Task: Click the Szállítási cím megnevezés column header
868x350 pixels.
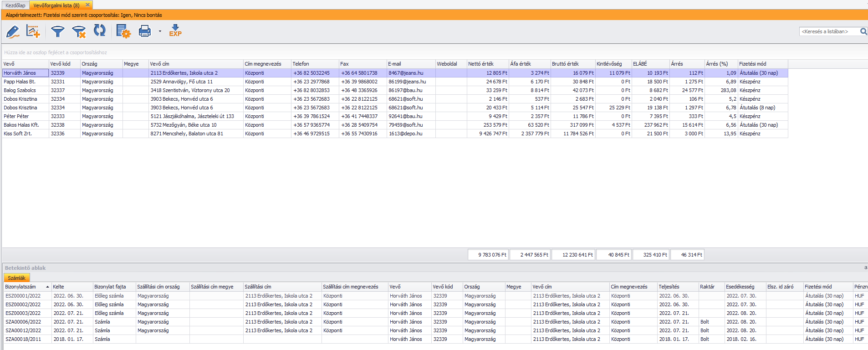Action: (x=355, y=287)
